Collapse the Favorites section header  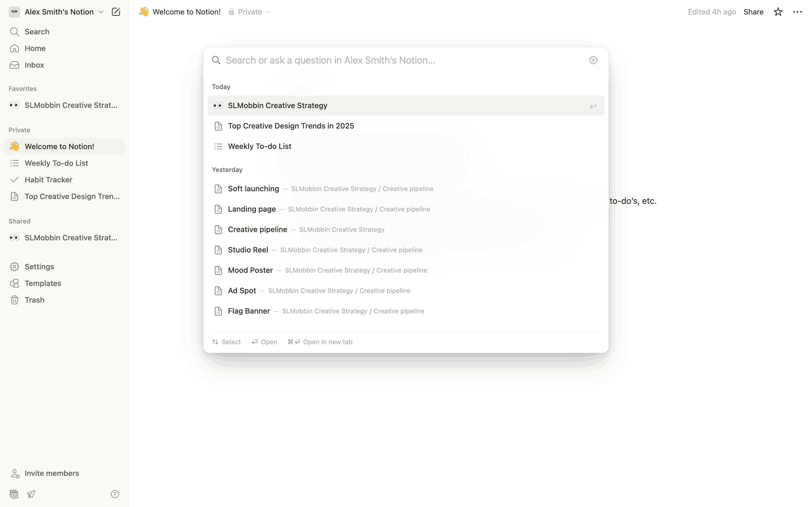(23, 89)
